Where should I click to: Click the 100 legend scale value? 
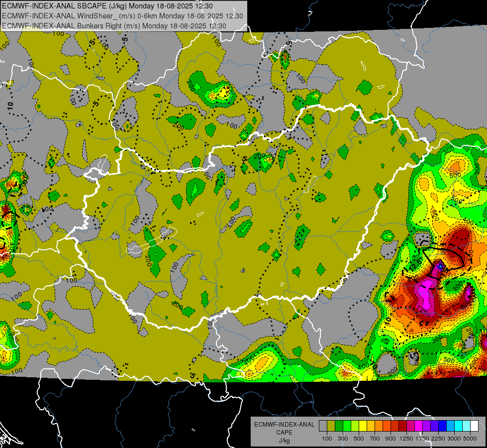(x=327, y=439)
